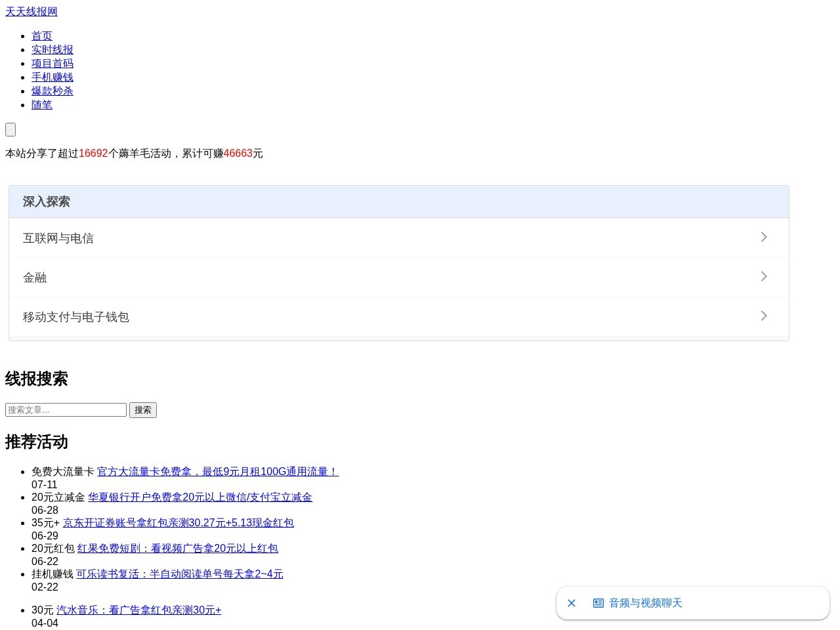Click the news icon beside 音频与视频聊天
The height and width of the screenshot is (630, 840).
click(x=598, y=603)
